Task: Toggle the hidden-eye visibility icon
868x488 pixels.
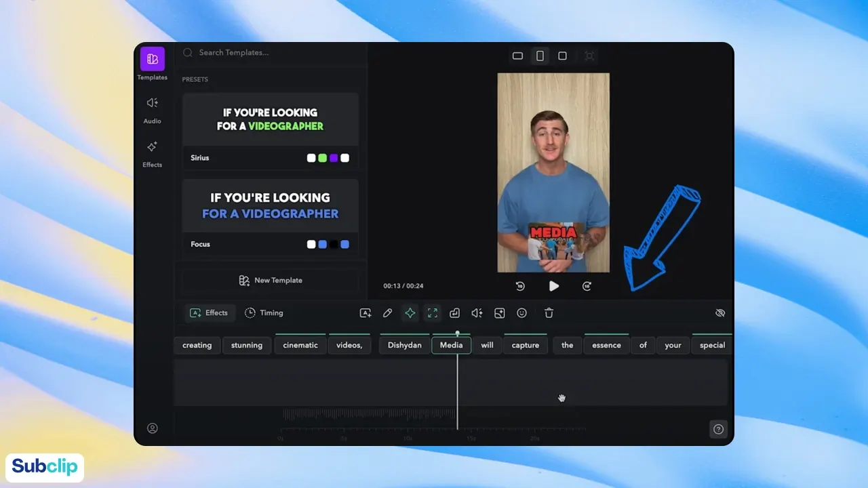Action: point(720,313)
